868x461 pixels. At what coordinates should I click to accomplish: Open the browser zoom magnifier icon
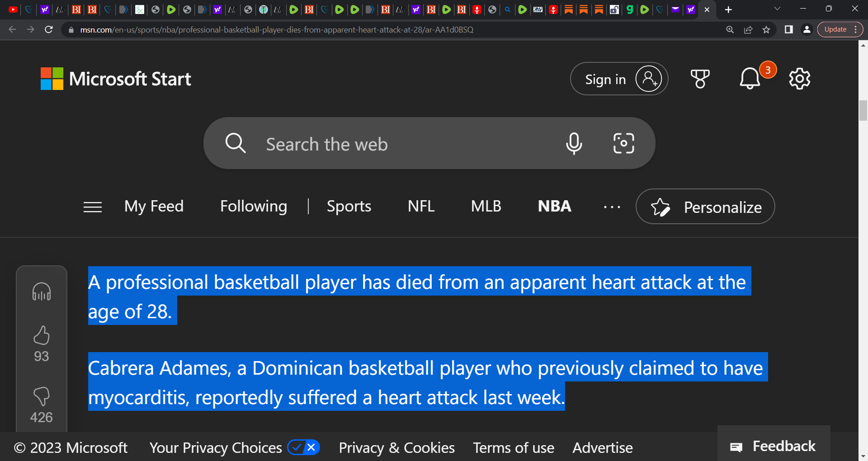pyautogui.click(x=730, y=29)
